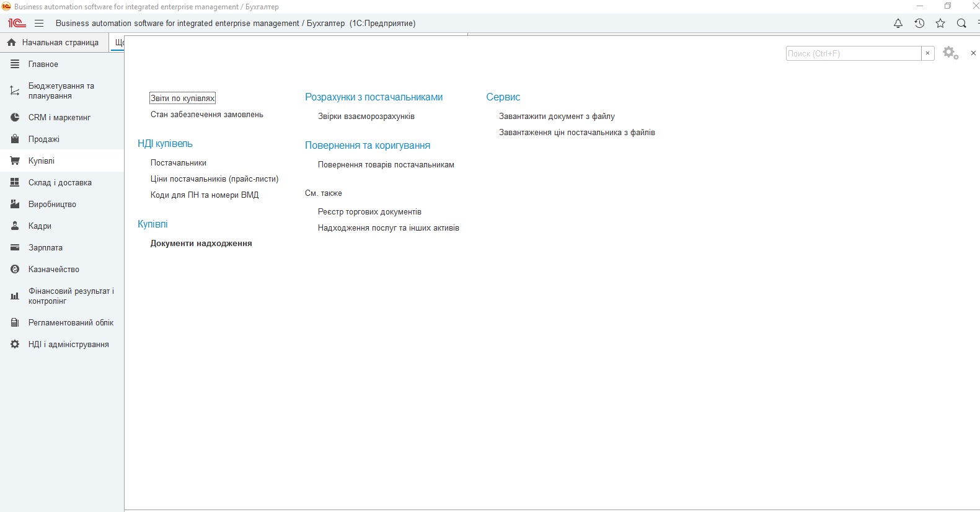Open the hamburger main menu icon

tap(39, 24)
